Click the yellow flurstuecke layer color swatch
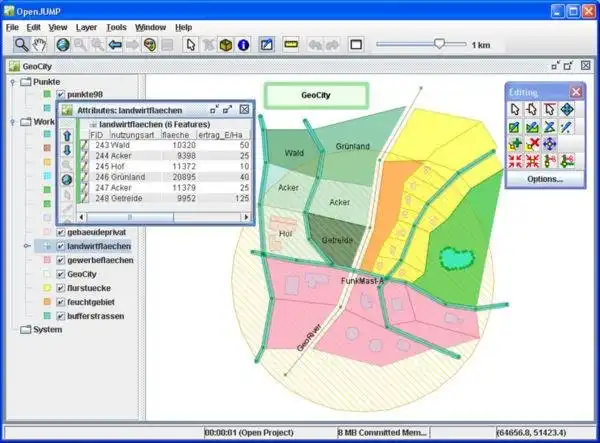The height and width of the screenshot is (443, 600). [x=47, y=288]
